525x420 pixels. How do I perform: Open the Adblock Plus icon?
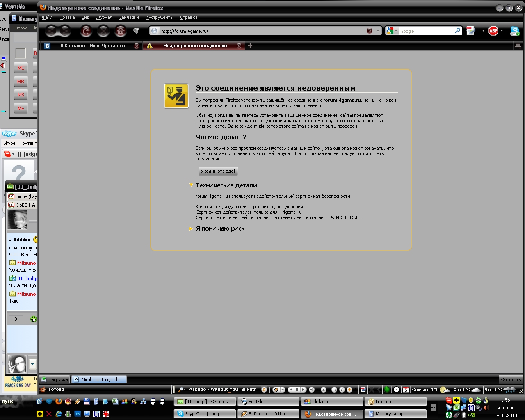pos(493,31)
